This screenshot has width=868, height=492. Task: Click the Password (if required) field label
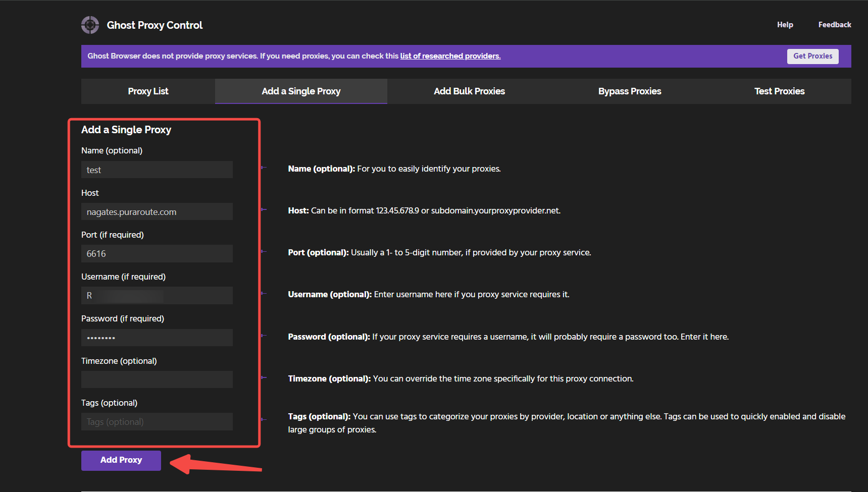point(123,318)
